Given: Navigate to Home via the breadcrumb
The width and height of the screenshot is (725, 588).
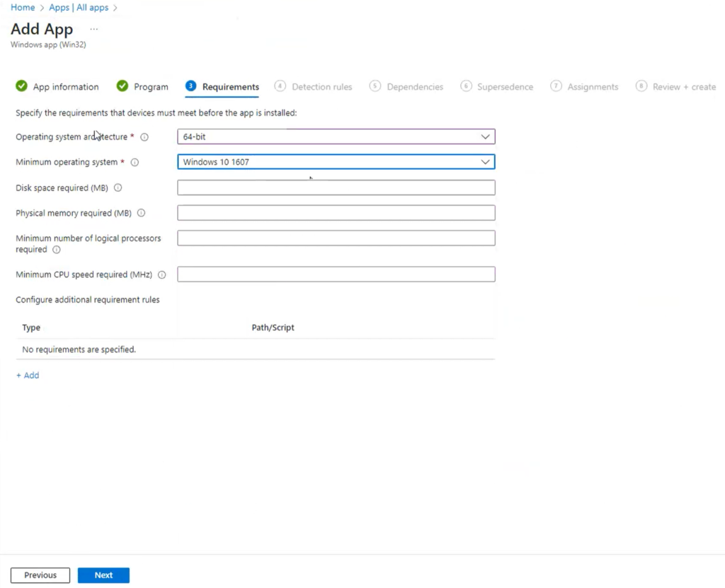Looking at the screenshot, I should pos(22,7).
